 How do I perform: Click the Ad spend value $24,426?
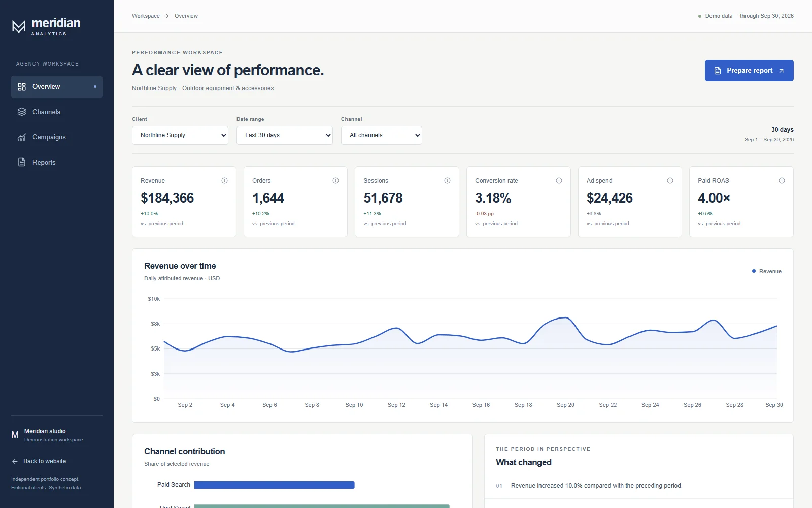coord(610,198)
